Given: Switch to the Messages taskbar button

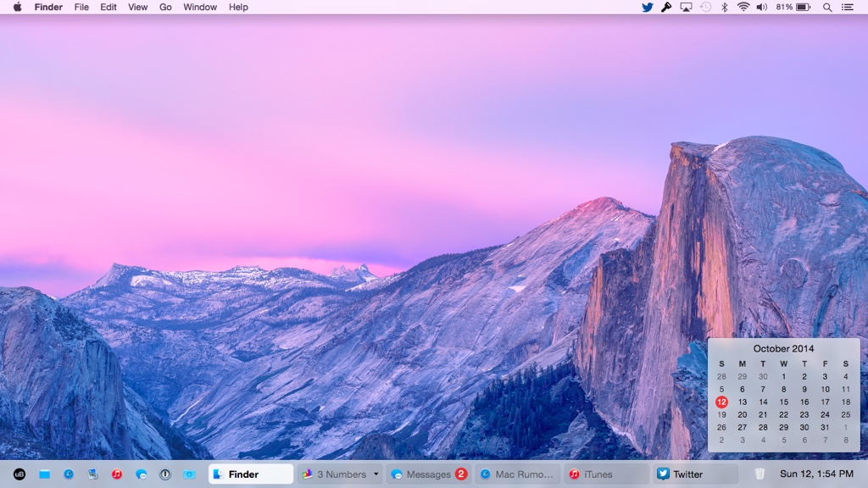Looking at the screenshot, I should pos(428,474).
